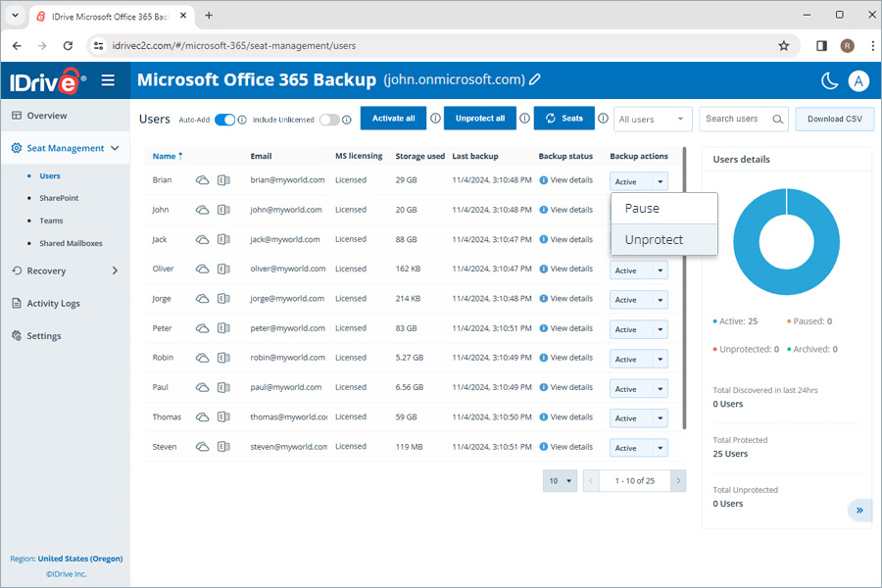
Task: Open View details for John's backup
Action: coord(570,210)
